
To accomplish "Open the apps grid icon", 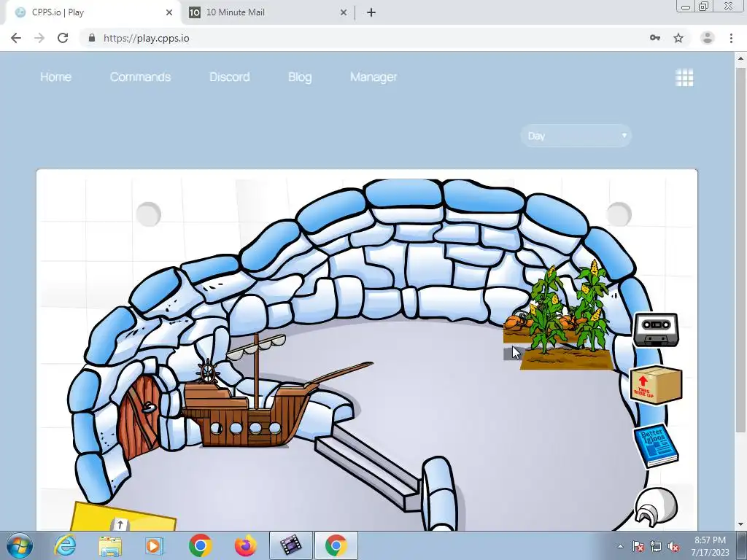I will (684, 77).
